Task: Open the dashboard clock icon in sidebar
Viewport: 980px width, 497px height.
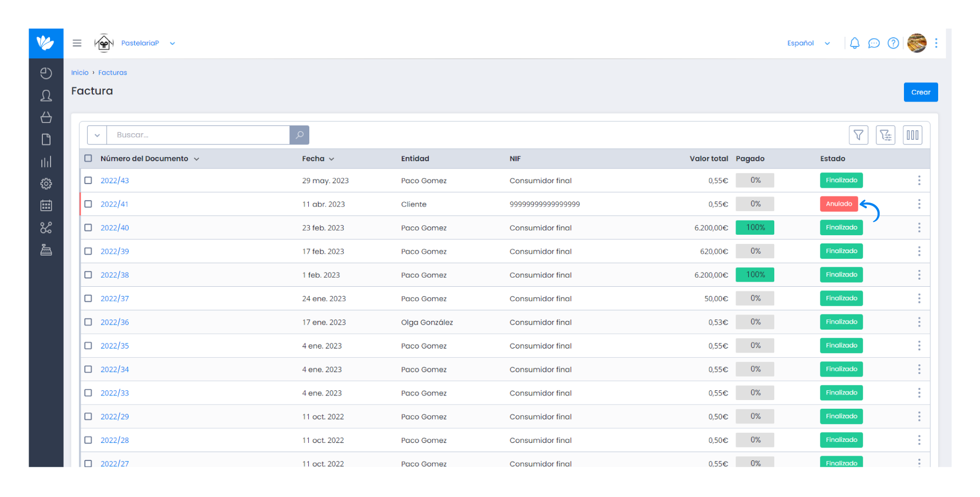Action: click(46, 73)
